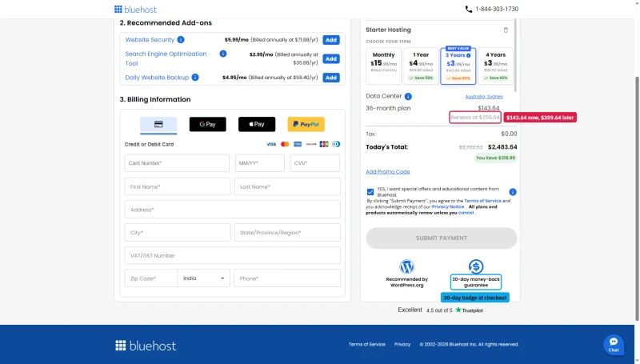Select the credit card payment tab

158,125
